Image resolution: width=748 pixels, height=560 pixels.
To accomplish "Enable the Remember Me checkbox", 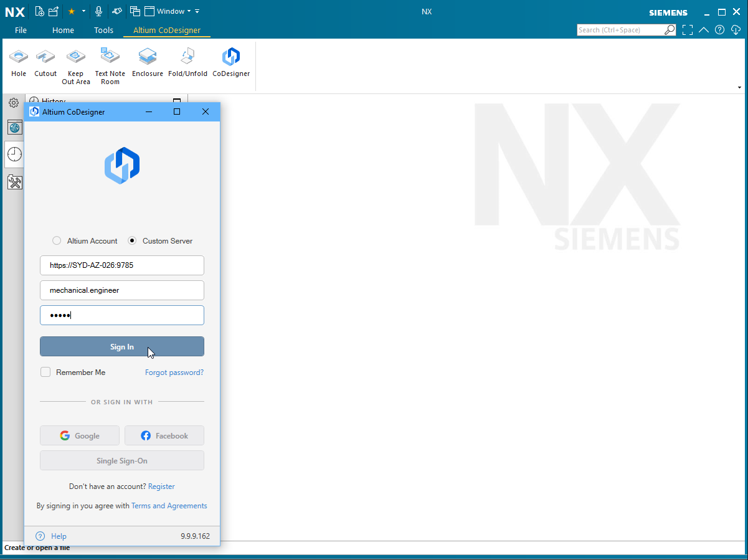I will click(45, 372).
